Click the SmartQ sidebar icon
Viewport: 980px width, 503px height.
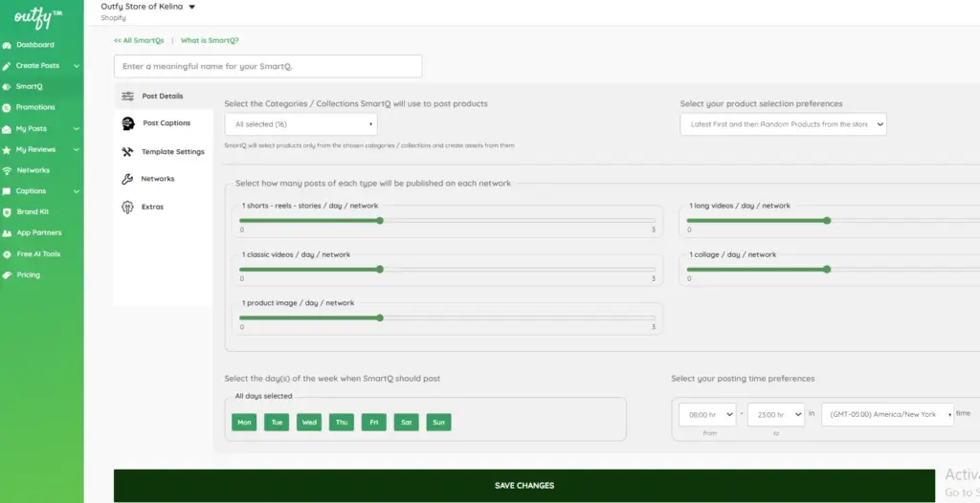tap(8, 86)
